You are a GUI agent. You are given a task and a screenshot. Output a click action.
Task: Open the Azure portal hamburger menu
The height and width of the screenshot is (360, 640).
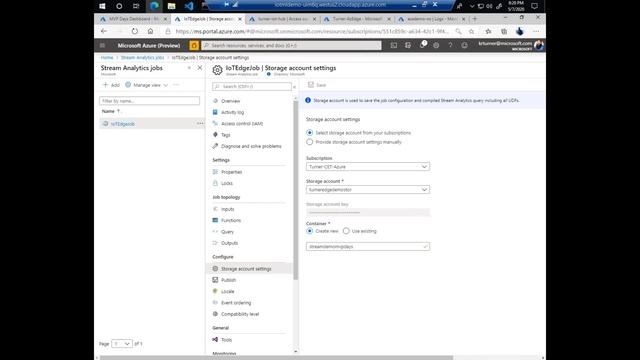tap(102, 45)
